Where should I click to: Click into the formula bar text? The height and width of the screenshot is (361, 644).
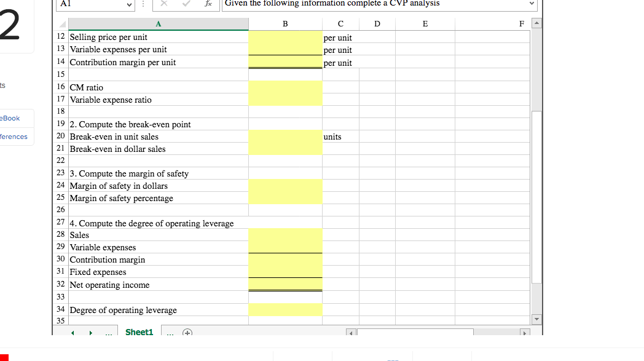(332, 3)
